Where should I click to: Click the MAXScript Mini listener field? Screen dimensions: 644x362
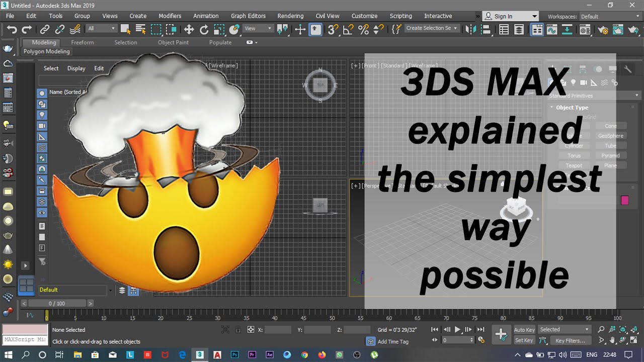[25, 340]
